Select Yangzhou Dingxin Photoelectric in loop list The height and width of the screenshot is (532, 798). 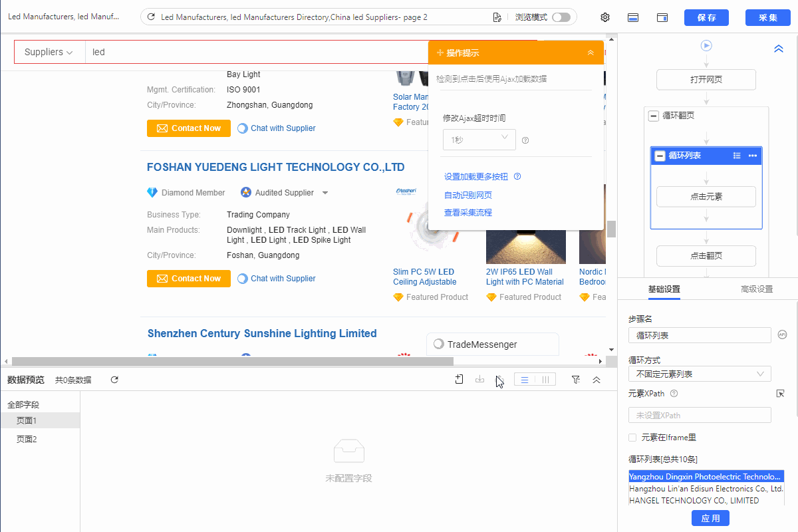pyautogui.click(x=706, y=477)
